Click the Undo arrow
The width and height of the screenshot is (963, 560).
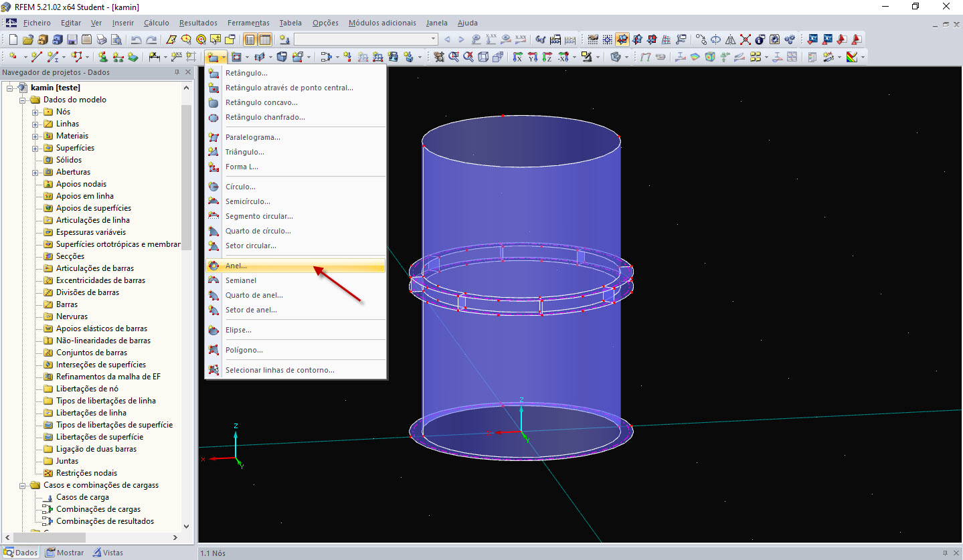coord(137,39)
